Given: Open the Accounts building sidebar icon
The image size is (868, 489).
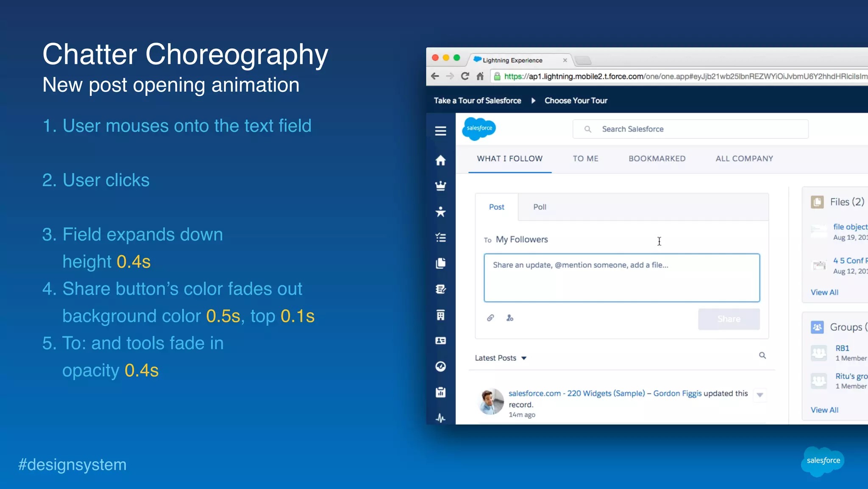Looking at the screenshot, I should click(440, 315).
